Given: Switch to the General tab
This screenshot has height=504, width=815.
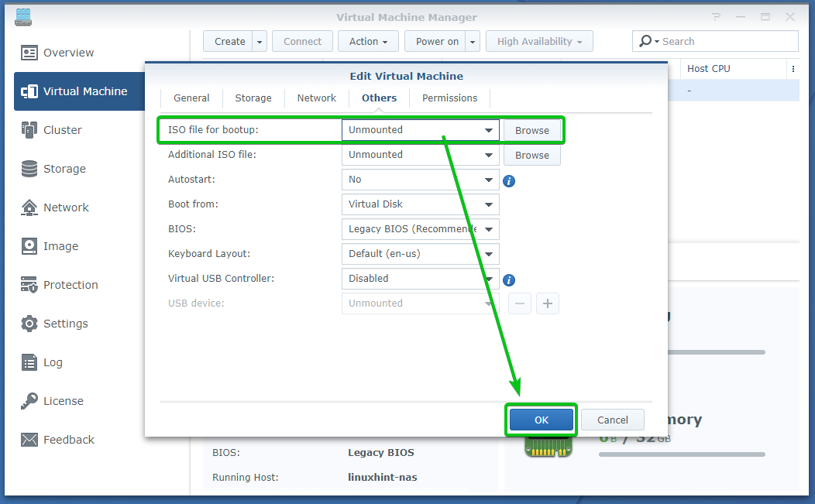Looking at the screenshot, I should click(191, 98).
